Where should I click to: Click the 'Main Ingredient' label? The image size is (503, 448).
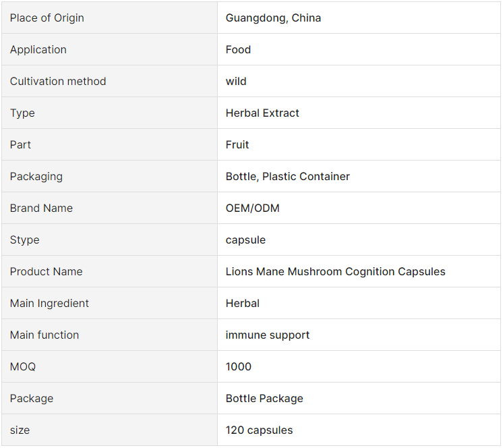[x=49, y=303]
